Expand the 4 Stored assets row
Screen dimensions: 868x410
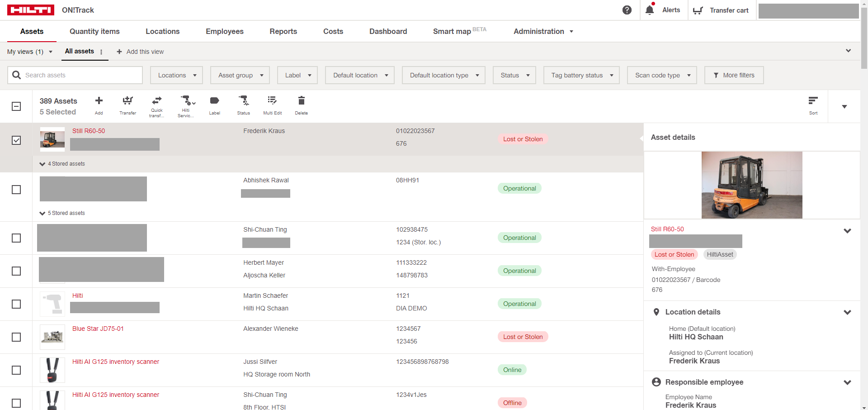62,164
